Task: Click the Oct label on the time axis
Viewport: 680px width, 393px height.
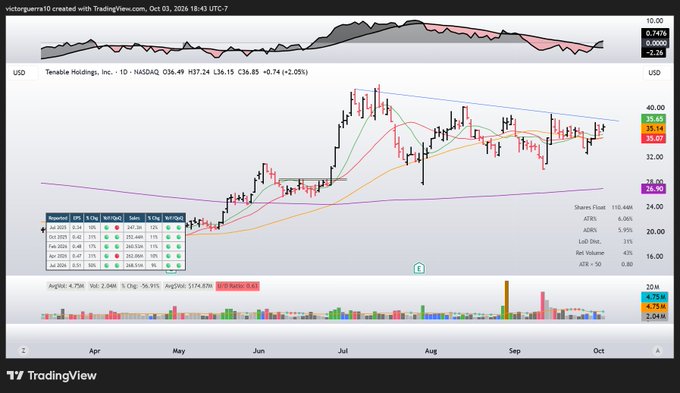Action: [598, 350]
